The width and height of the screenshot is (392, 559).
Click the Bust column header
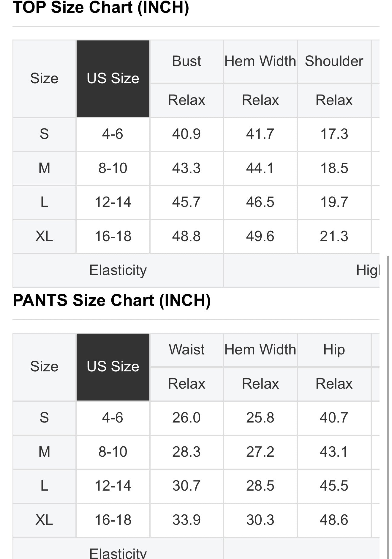[x=186, y=61]
